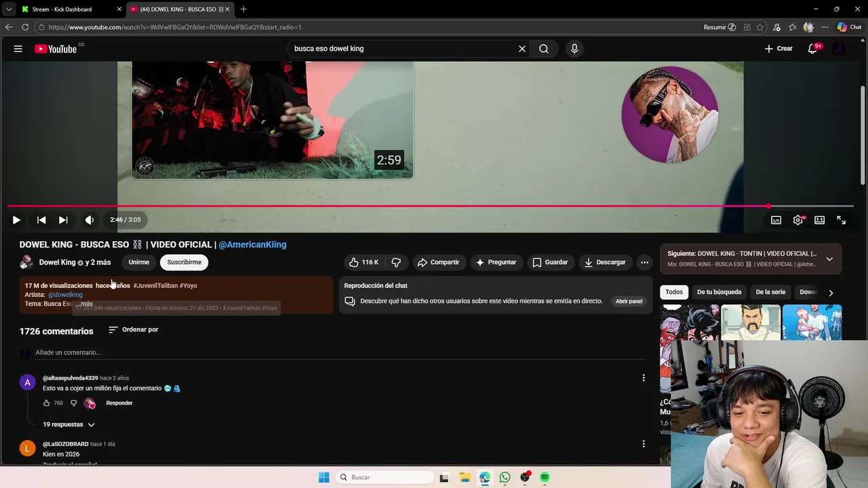868x488 pixels.
Task: Open the #JuvenilTaliban hashtag
Action: click(155, 285)
